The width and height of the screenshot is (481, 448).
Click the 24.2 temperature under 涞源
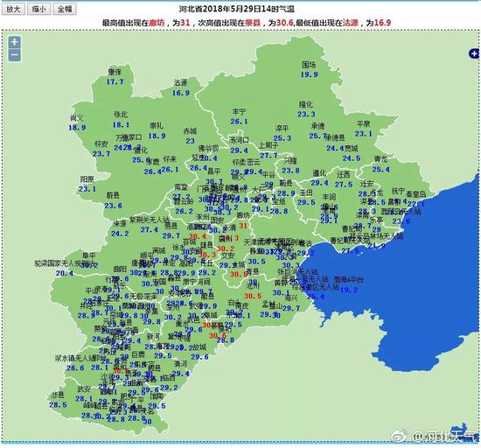tap(120, 234)
